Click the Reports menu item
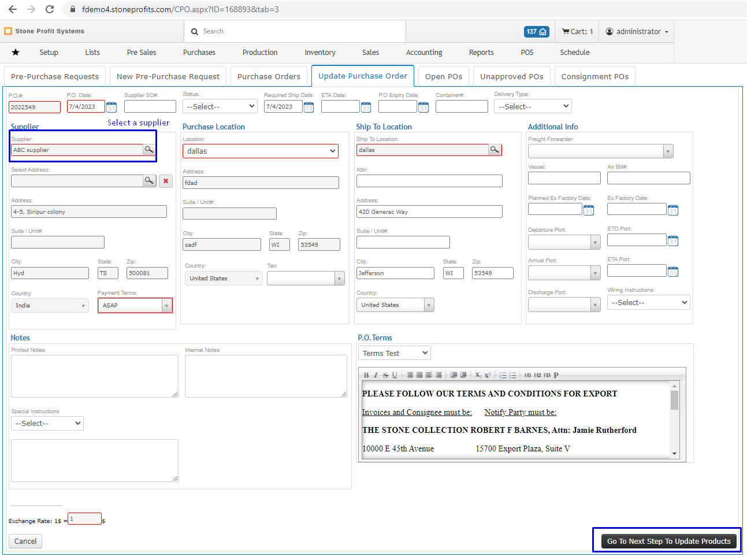Viewport: 747px width, 560px height. pos(481,52)
